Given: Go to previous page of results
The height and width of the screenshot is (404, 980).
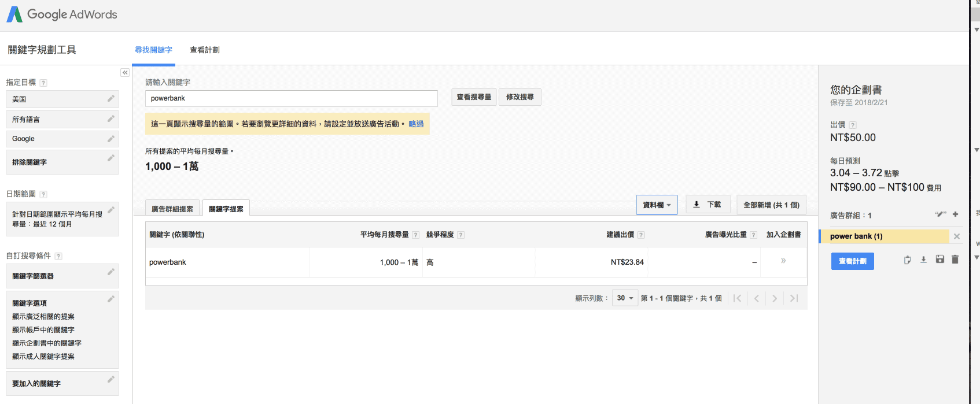Looking at the screenshot, I should pos(756,298).
